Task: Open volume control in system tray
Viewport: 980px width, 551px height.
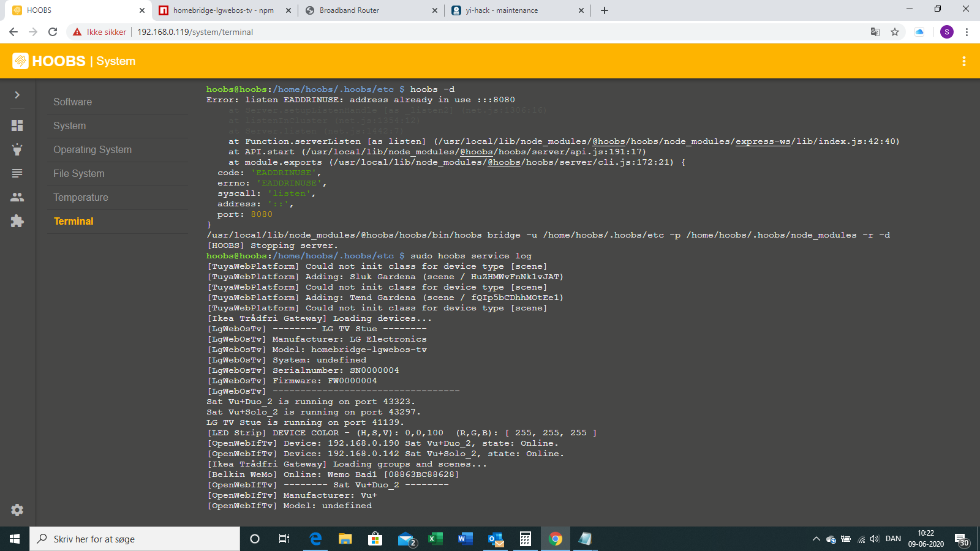Action: coord(875,539)
